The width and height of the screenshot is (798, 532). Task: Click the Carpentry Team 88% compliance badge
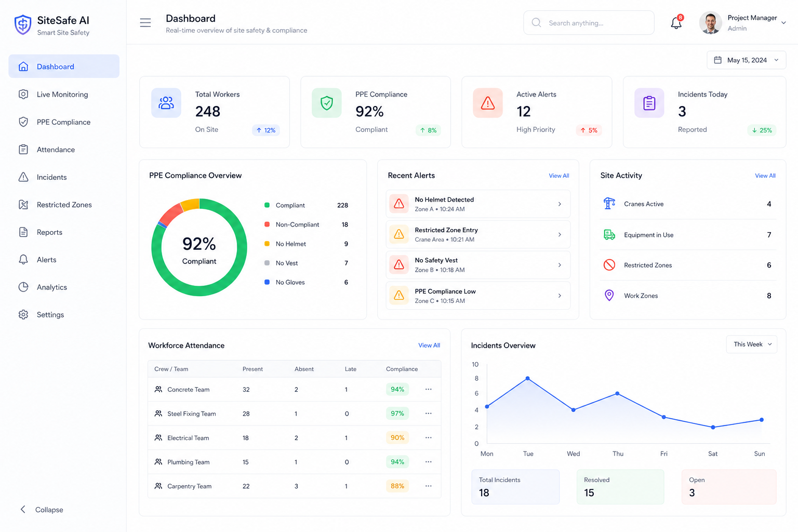[x=397, y=486]
